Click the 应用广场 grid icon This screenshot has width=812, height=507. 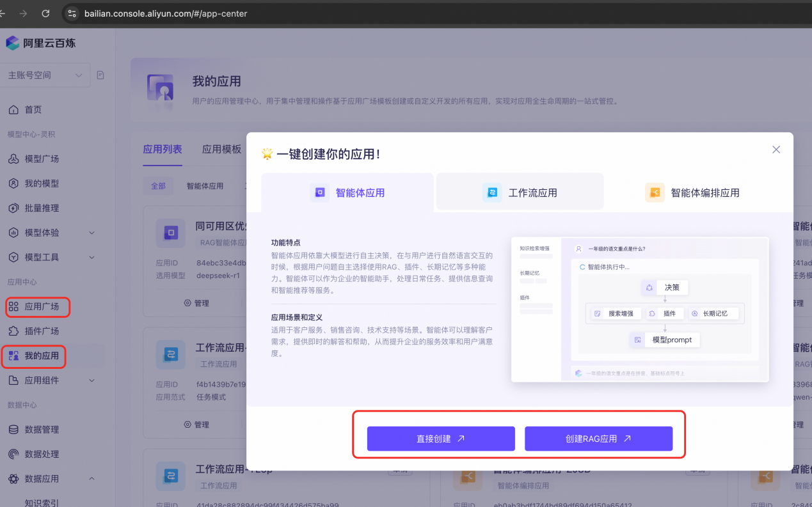point(13,307)
